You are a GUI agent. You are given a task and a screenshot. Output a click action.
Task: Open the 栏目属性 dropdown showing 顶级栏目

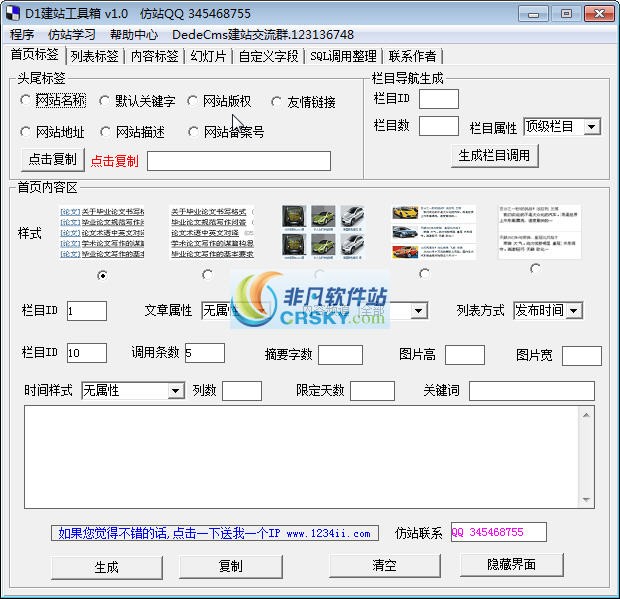(562, 127)
